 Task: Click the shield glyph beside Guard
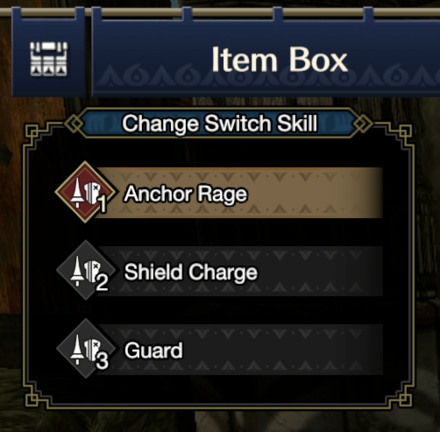[91, 350]
